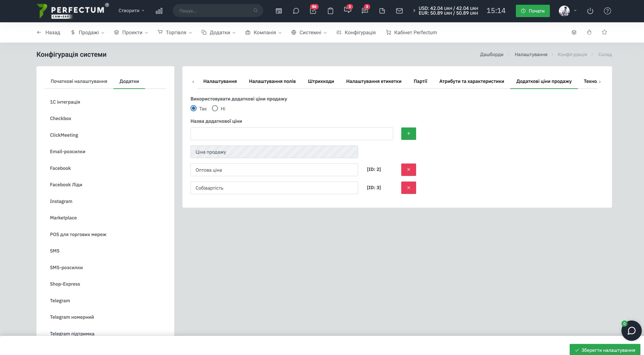Switch to the Штрихкоди tab
Image resolution: width=644 pixels, height=355 pixels.
point(321,81)
